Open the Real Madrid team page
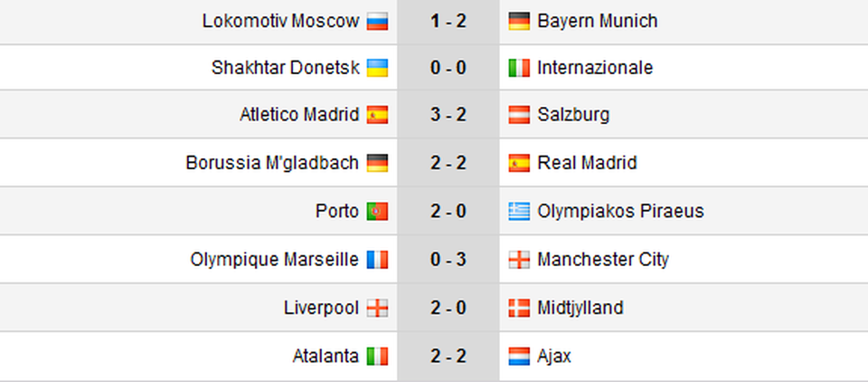 587,163
